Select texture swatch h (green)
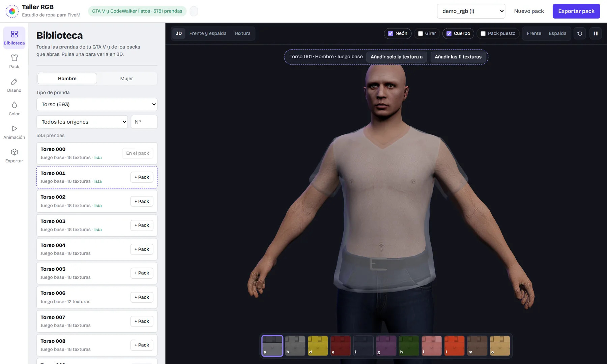 click(x=409, y=346)
